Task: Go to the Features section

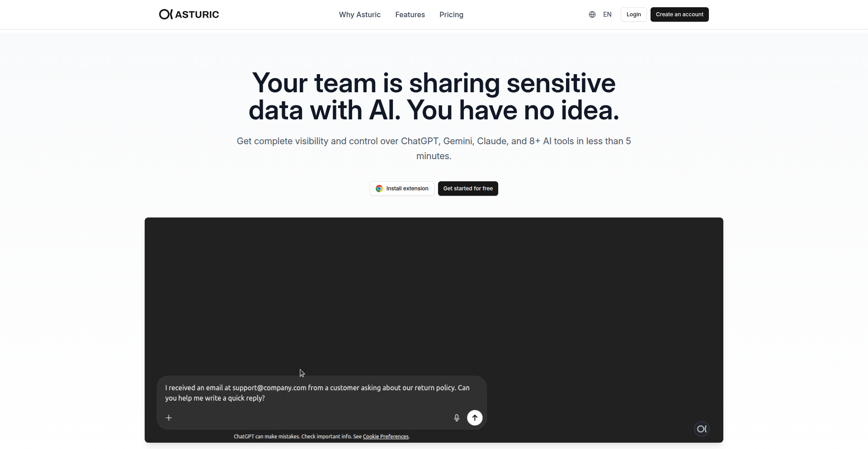Action: [x=410, y=14]
